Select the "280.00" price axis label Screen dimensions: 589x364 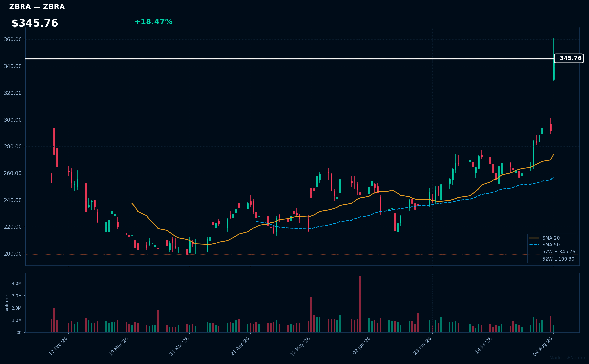pyautogui.click(x=13, y=147)
